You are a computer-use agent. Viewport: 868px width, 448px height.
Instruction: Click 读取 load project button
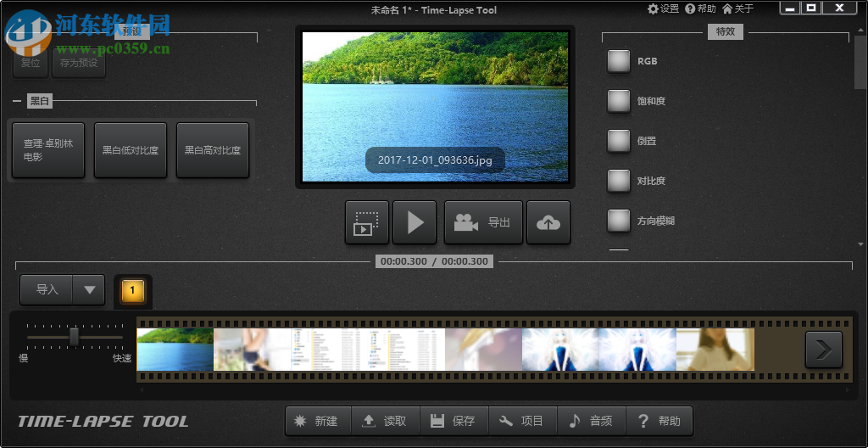point(386,422)
